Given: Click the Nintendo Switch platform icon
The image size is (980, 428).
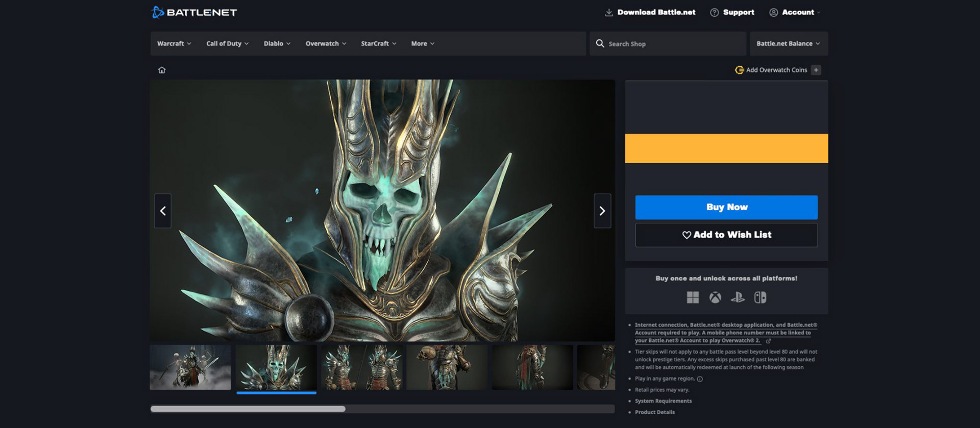Looking at the screenshot, I should (x=760, y=297).
